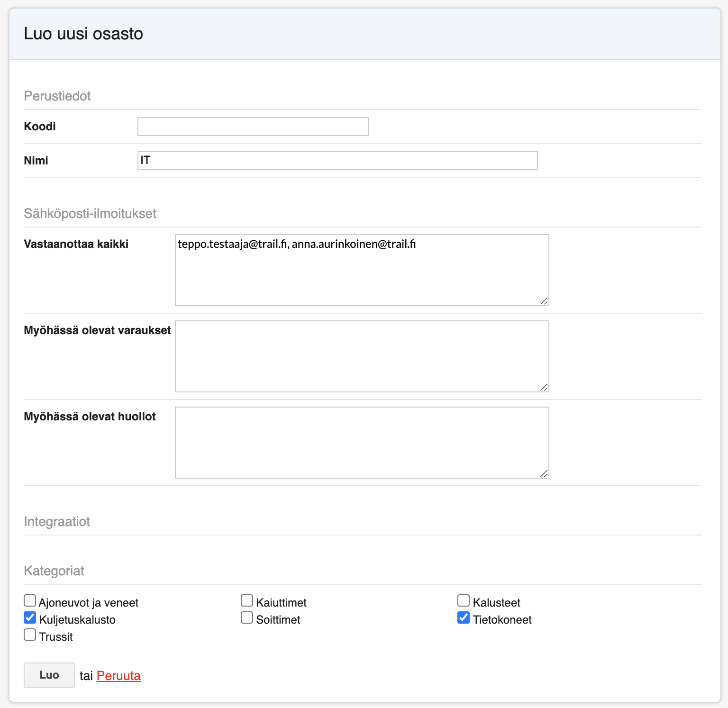The height and width of the screenshot is (708, 728).
Task: Uncheck the Kuljetuskalusto category
Action: point(30,618)
